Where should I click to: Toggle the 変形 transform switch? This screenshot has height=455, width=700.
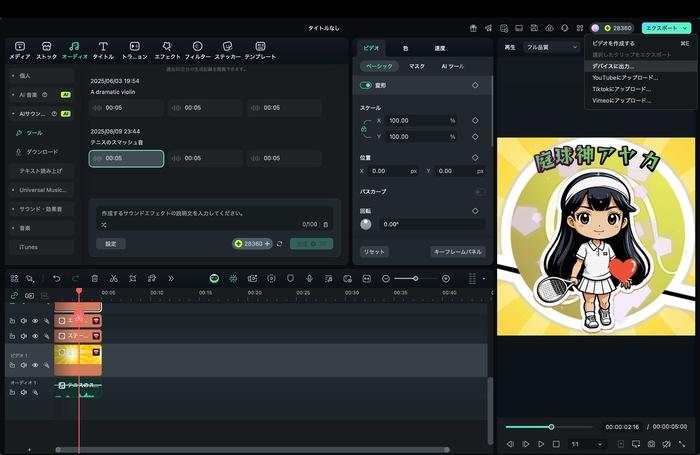pyautogui.click(x=366, y=85)
